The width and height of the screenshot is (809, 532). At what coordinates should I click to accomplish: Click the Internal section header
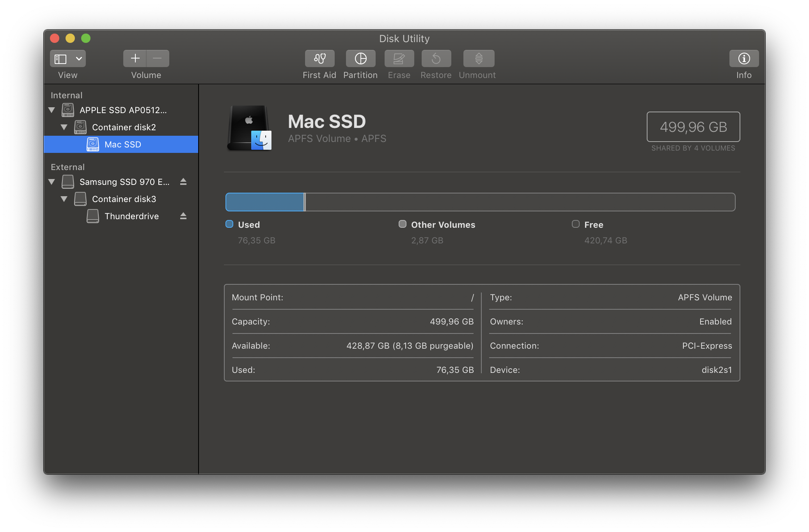coord(67,95)
